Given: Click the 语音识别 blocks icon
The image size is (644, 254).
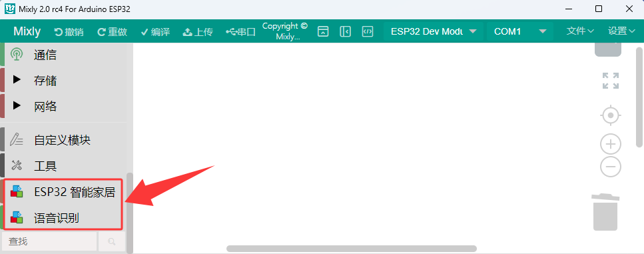Looking at the screenshot, I should coord(17,217).
